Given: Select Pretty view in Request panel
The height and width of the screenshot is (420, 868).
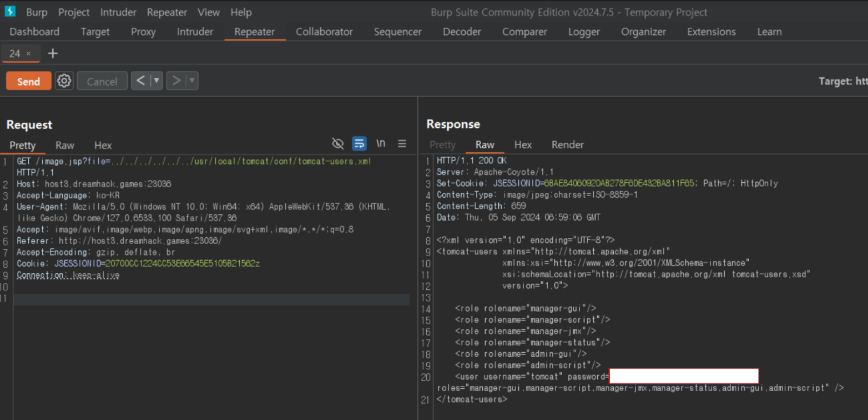Looking at the screenshot, I should tap(23, 145).
